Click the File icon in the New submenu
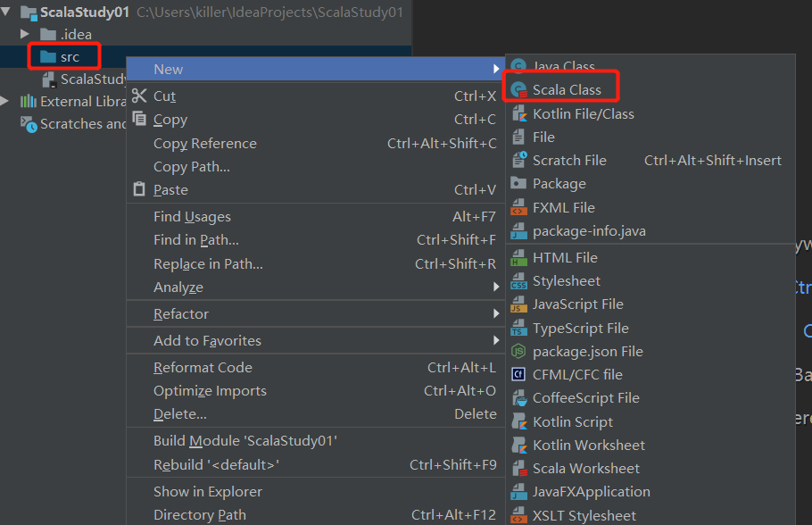This screenshot has height=525, width=812. tap(518, 137)
